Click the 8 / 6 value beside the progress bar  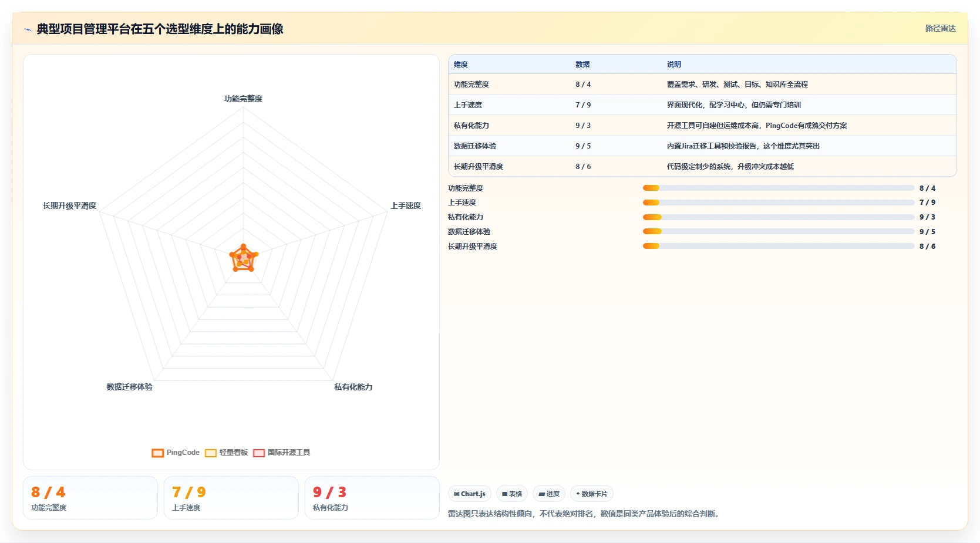click(927, 247)
